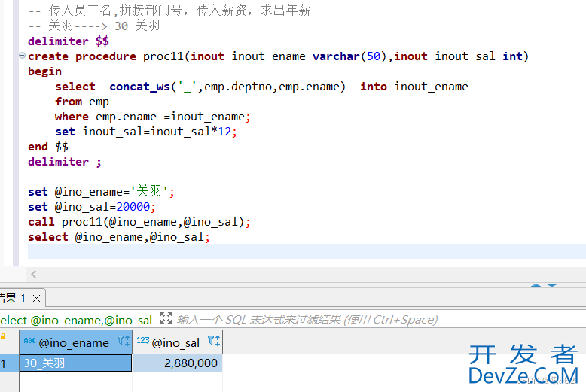This screenshot has height=392, width=586.
Task: Click the 'set inout_sal=inout_sal*12;' line
Action: (146, 132)
